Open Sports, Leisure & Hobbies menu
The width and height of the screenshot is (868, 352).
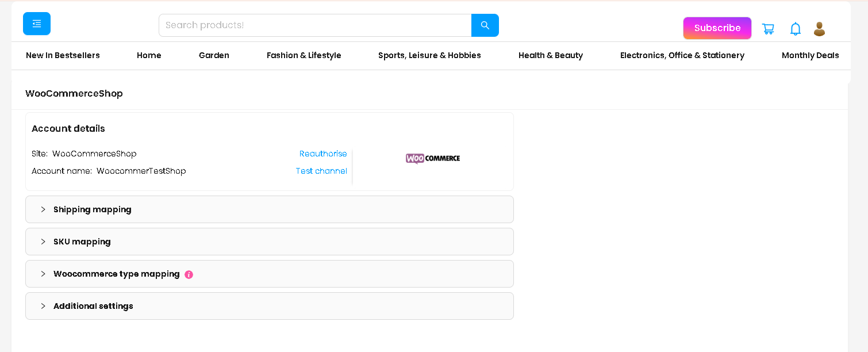click(x=429, y=55)
